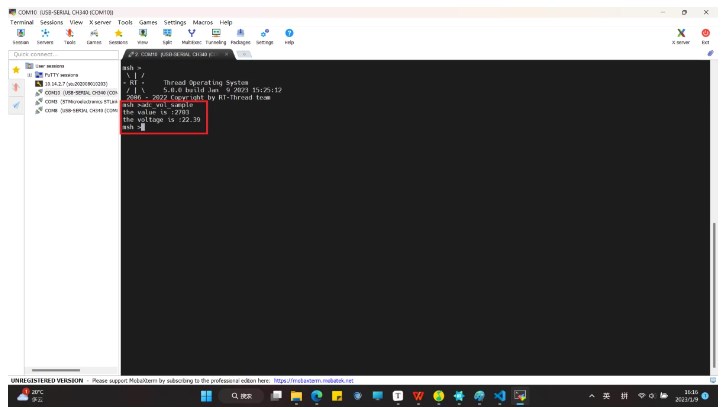
Task: Open the taskbar clock and date
Action: tap(688, 396)
